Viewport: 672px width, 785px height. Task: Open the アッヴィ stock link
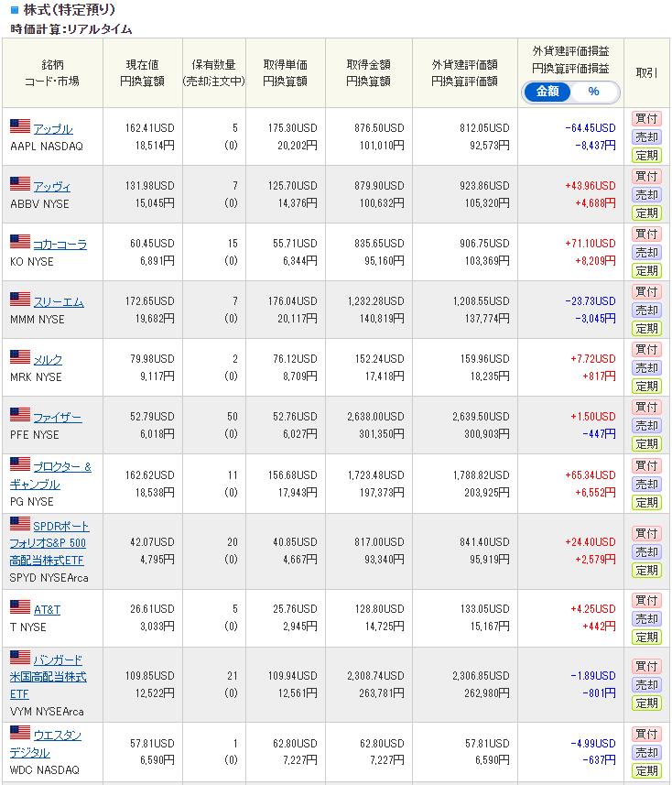(52, 187)
